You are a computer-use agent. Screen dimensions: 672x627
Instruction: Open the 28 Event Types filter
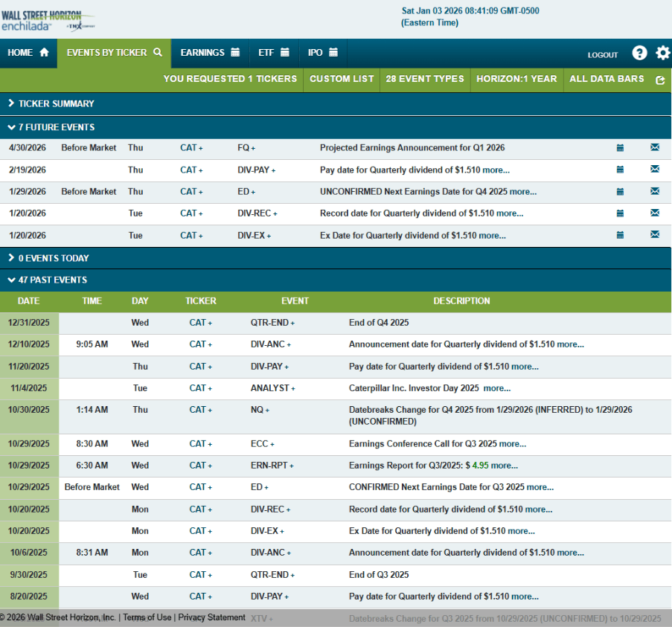click(424, 79)
